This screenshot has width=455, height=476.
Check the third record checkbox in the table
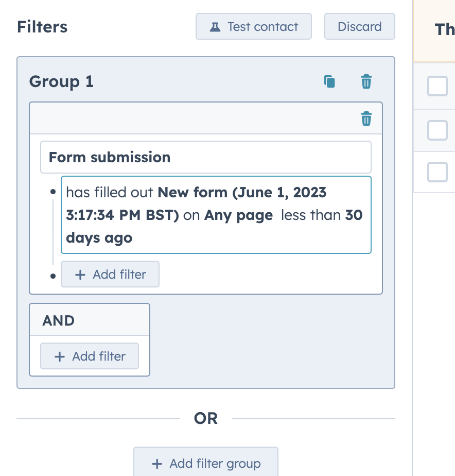437,172
